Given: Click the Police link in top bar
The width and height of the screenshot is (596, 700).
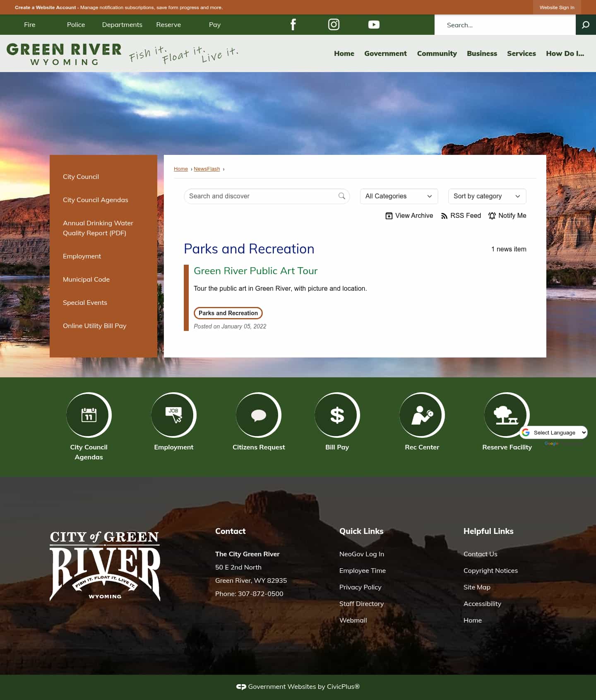Looking at the screenshot, I should [x=76, y=25].
